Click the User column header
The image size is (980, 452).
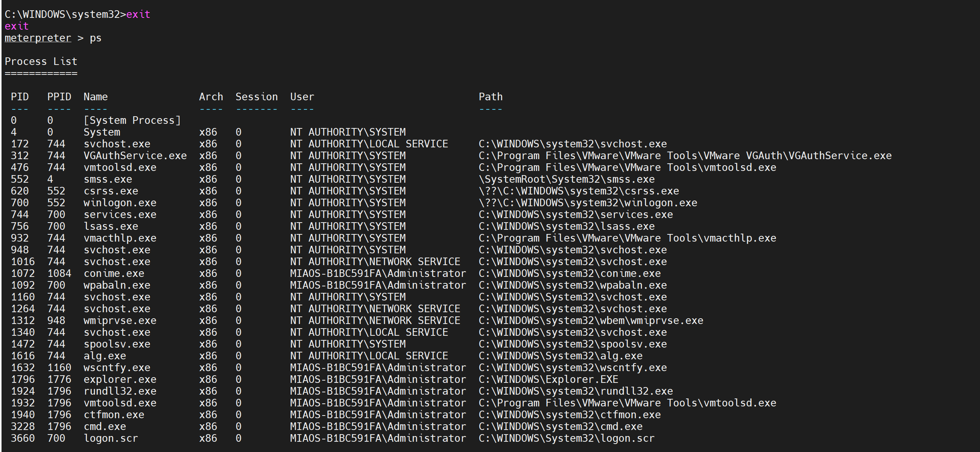(302, 96)
